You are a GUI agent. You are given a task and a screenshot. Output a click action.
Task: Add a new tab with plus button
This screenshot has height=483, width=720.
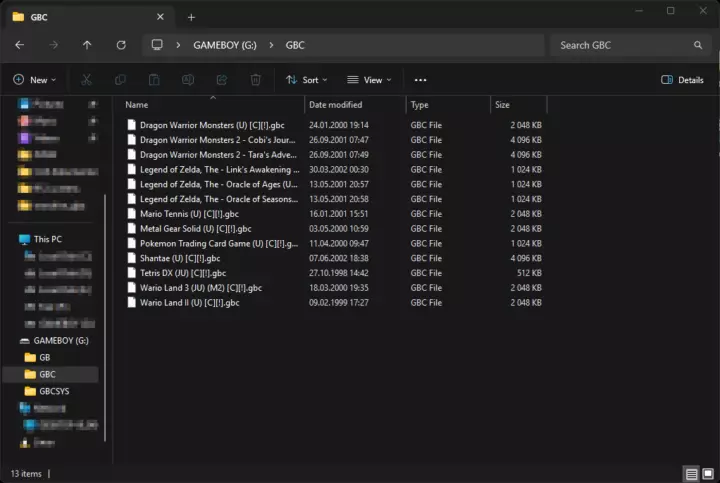[x=191, y=17]
